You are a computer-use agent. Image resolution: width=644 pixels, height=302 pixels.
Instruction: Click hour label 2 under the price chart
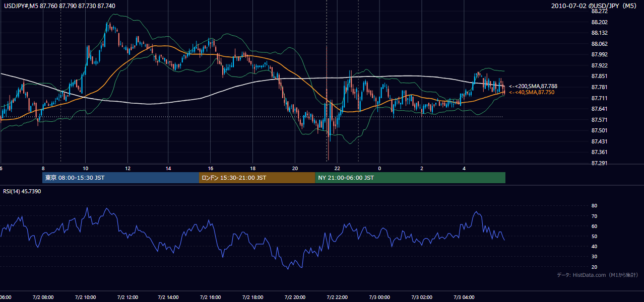pyautogui.click(x=422, y=168)
